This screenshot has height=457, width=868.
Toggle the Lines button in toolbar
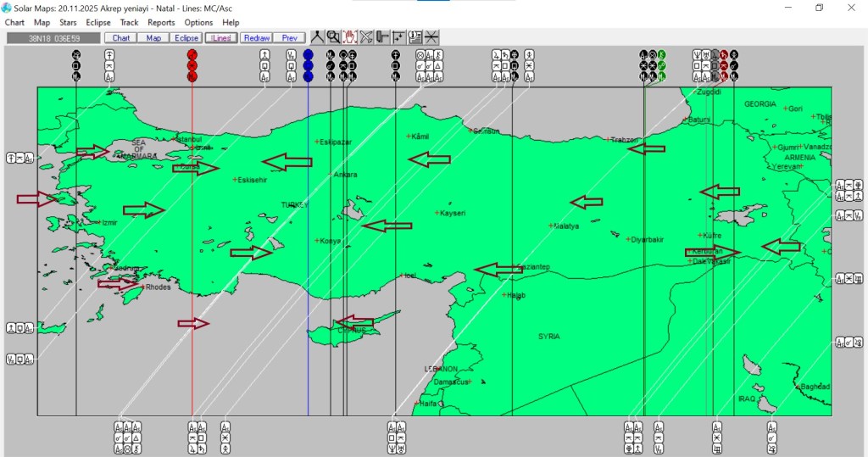[220, 38]
